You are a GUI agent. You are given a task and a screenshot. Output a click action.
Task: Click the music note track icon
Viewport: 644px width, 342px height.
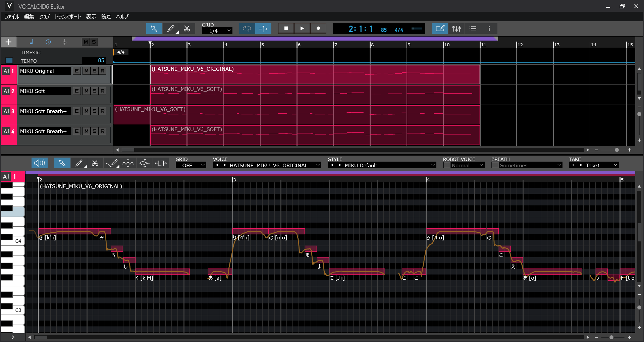pos(32,42)
